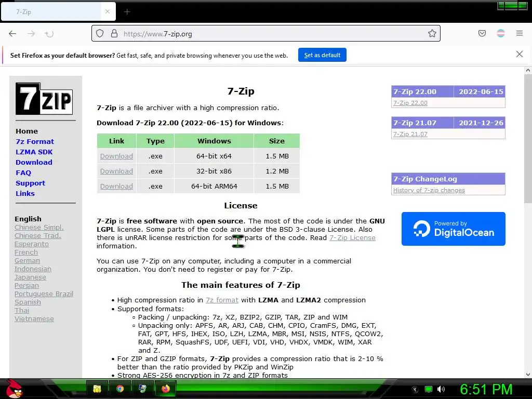The image size is (532, 399).
Task: Click the page vertical scrollbar thumb
Action: tap(528, 139)
